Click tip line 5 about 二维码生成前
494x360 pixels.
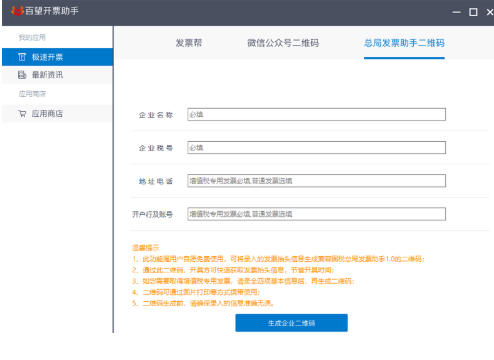click(203, 303)
